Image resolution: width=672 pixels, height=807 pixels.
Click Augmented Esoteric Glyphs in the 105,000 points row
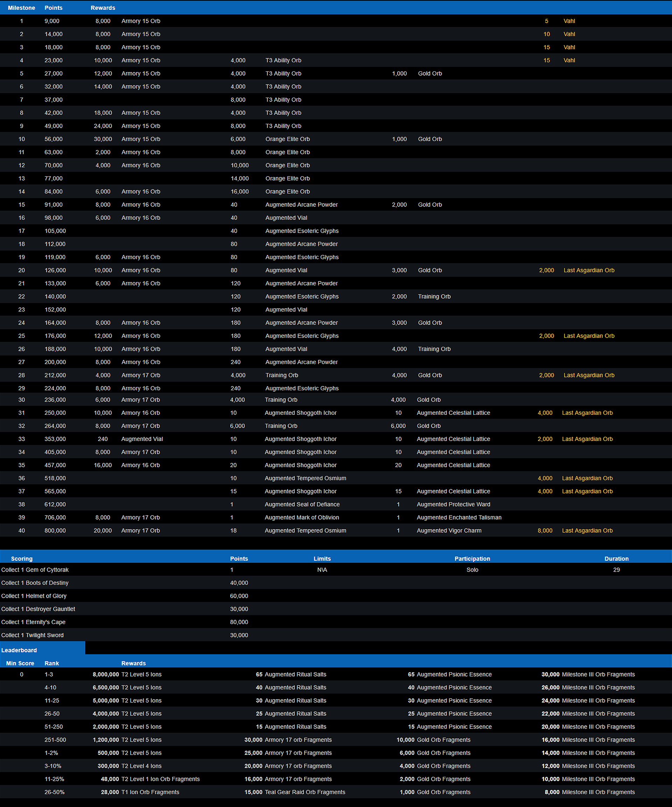click(x=302, y=231)
